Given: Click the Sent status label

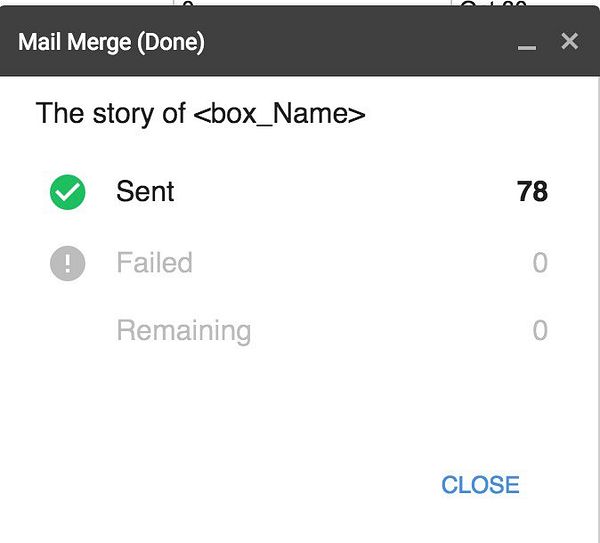Looking at the screenshot, I should (145, 192).
